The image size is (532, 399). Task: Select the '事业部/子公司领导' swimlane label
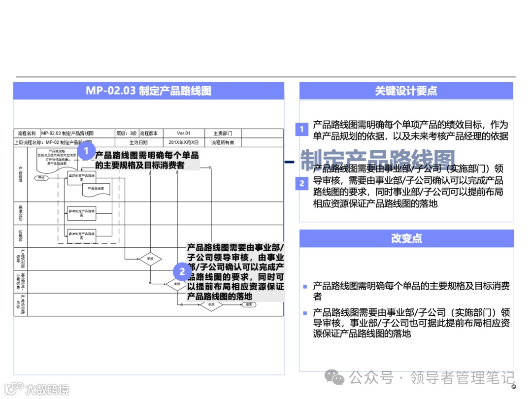[x=20, y=282]
